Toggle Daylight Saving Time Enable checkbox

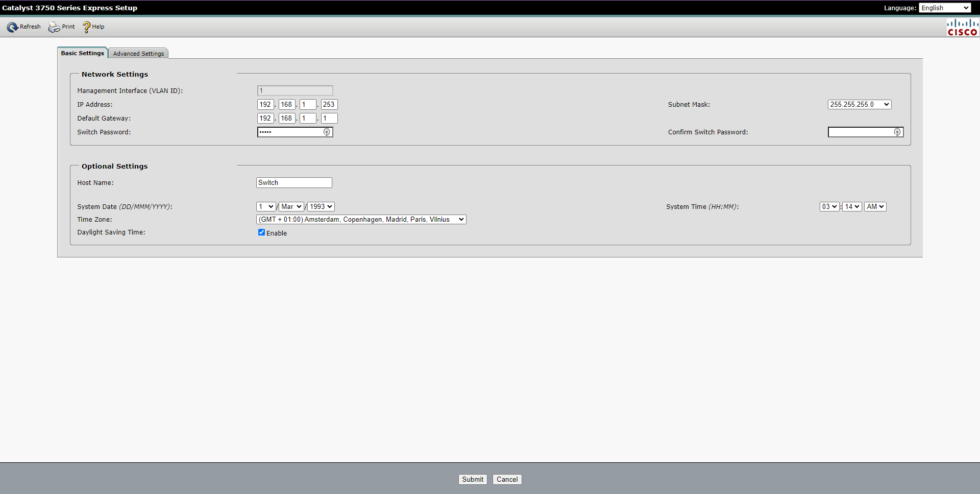261,232
